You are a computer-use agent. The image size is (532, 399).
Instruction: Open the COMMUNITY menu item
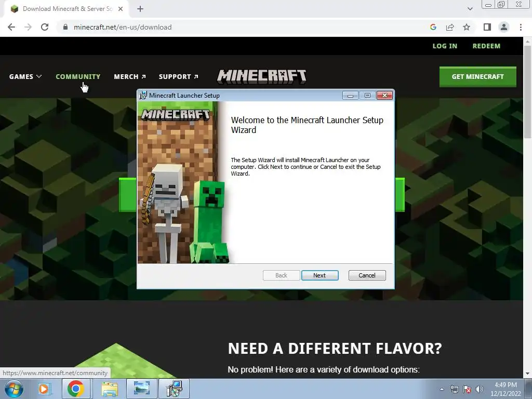78,77
